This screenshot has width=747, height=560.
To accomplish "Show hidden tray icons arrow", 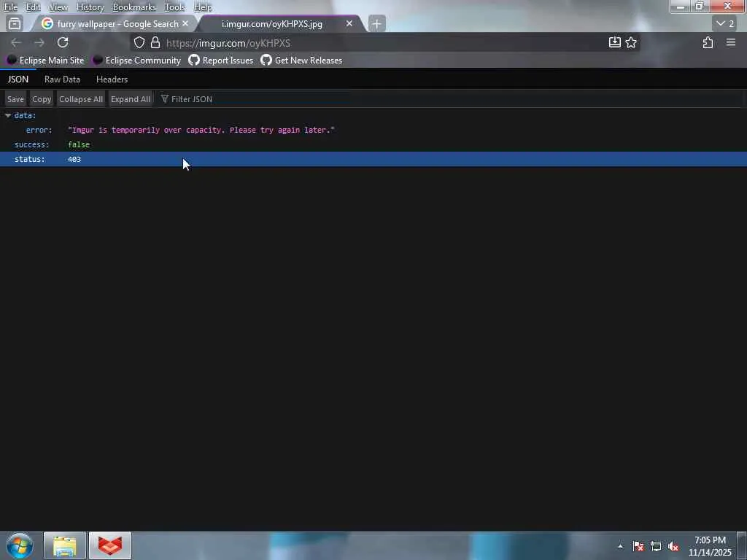I will point(620,546).
